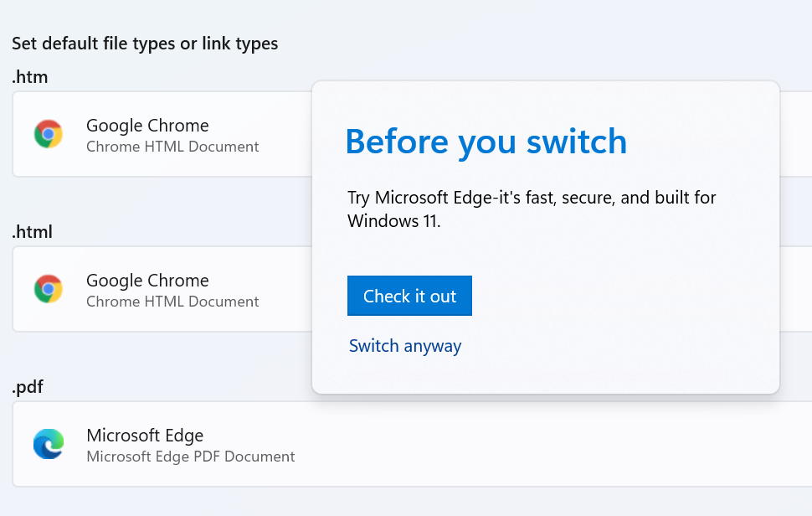Click the Microsoft Edge icon in the .pdf row
The image size is (812, 516).
point(49,443)
